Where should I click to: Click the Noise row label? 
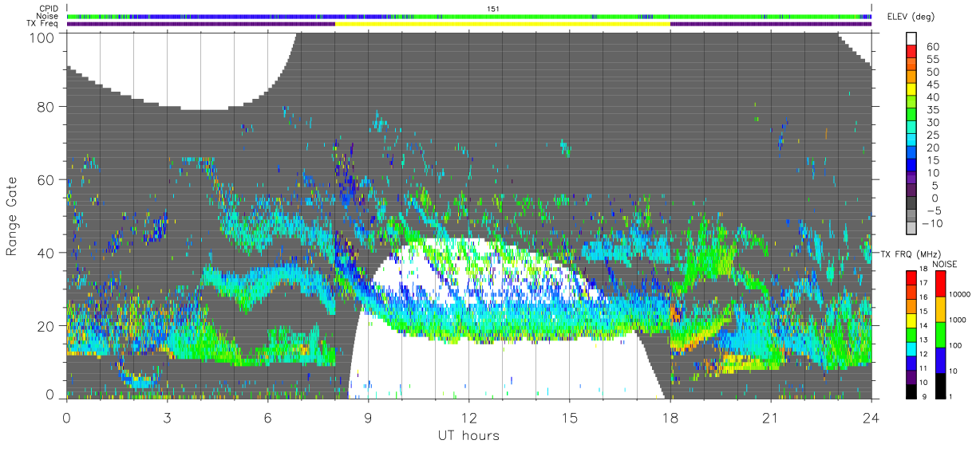[47, 16]
